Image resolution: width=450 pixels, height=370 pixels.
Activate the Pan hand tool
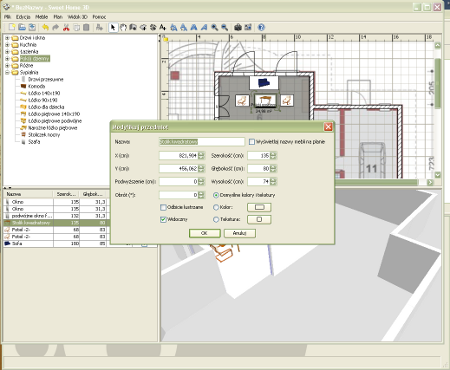[x=123, y=27]
